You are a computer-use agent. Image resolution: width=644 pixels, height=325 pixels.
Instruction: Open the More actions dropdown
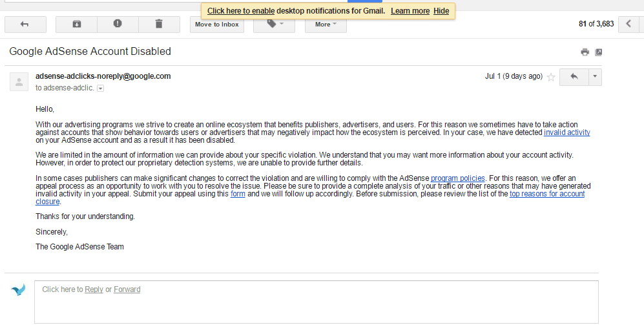coord(326,25)
